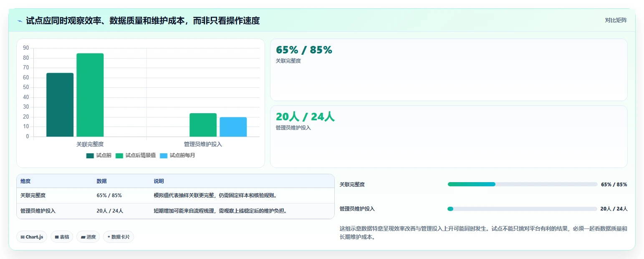Screen dimensions: 644x259
Task: Click the blue 20 bar for 管理员维护投入
Action: [233, 127]
